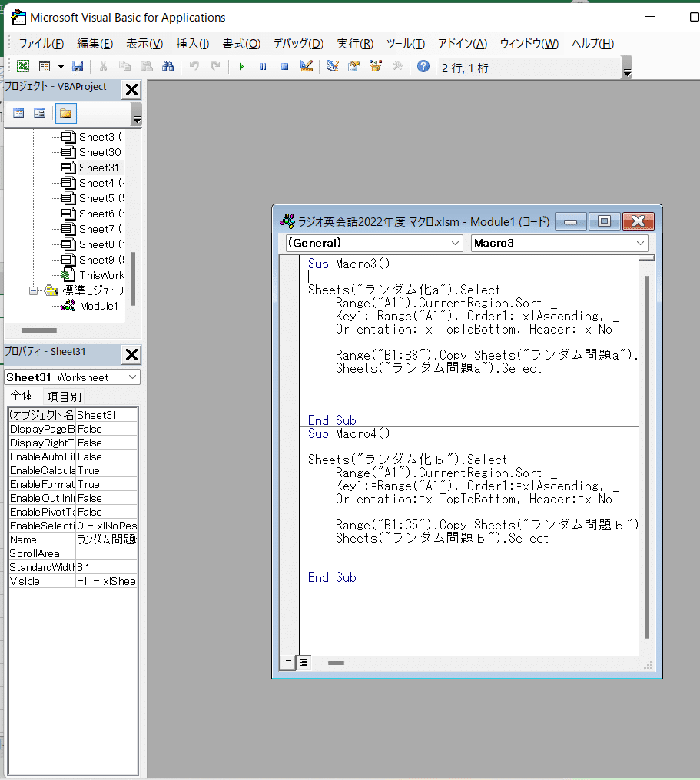Open the Insert UserForm dropdown arrow
Screen dimensions: 700x780
coord(61,66)
